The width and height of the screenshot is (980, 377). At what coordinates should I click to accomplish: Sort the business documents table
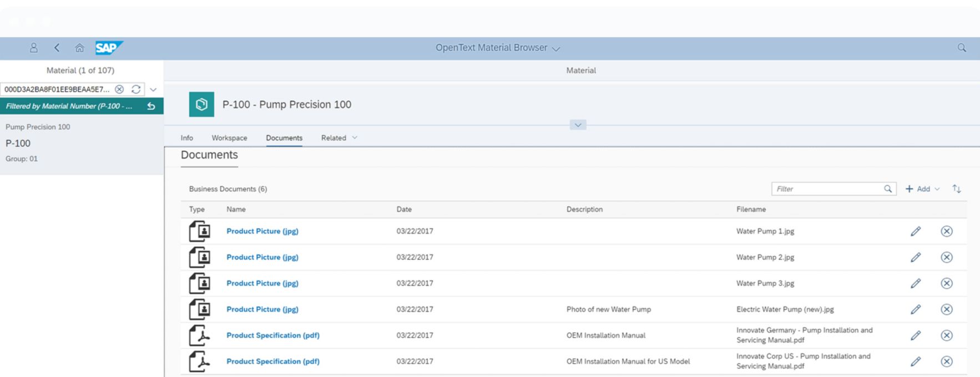(x=957, y=189)
